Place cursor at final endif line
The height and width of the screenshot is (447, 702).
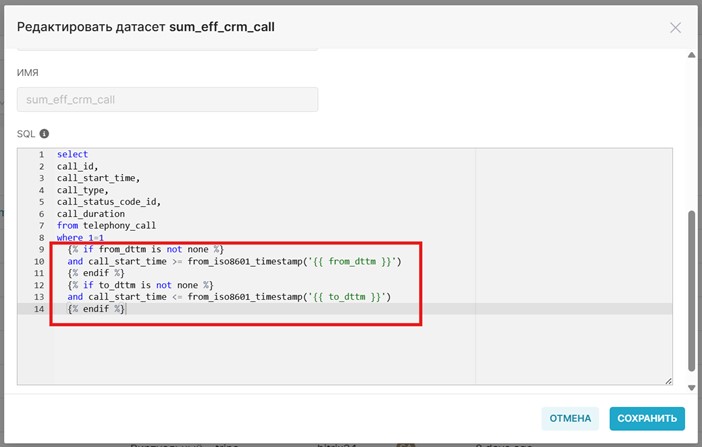pos(95,309)
